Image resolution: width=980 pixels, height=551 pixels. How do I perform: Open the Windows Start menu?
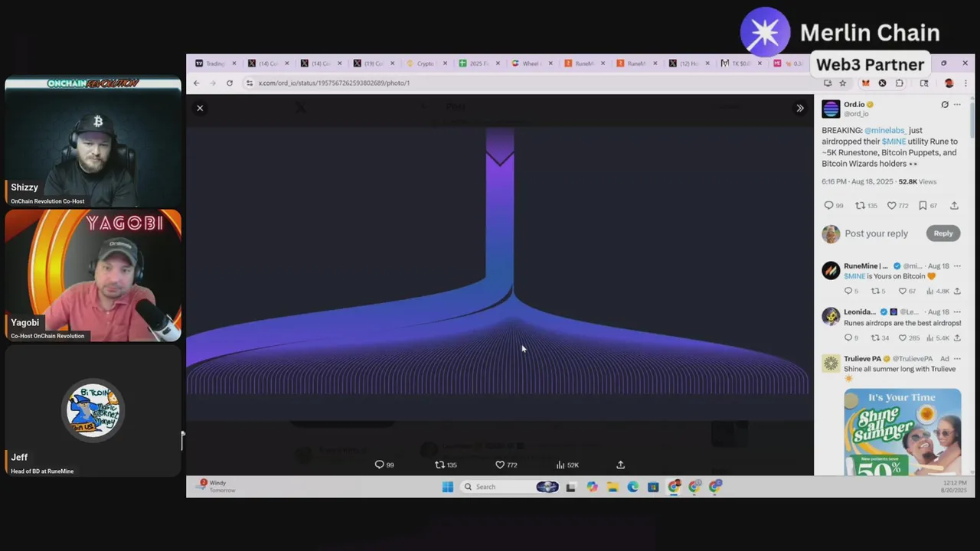click(448, 487)
